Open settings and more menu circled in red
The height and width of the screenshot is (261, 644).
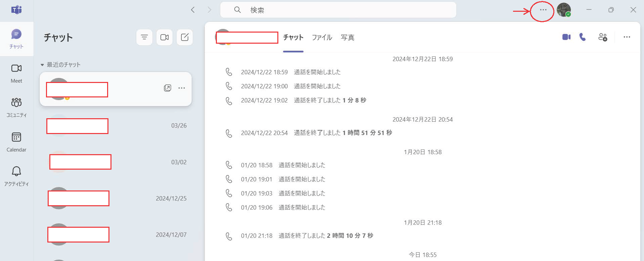tap(543, 10)
